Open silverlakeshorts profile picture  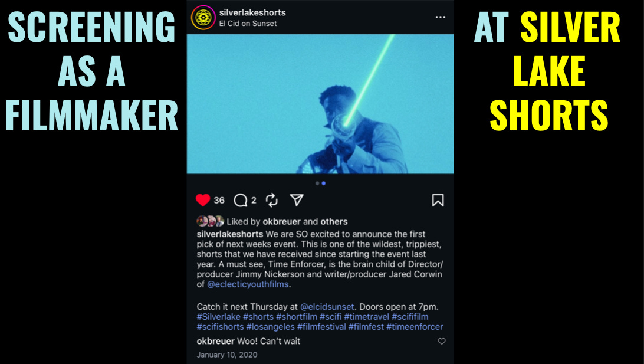click(203, 18)
